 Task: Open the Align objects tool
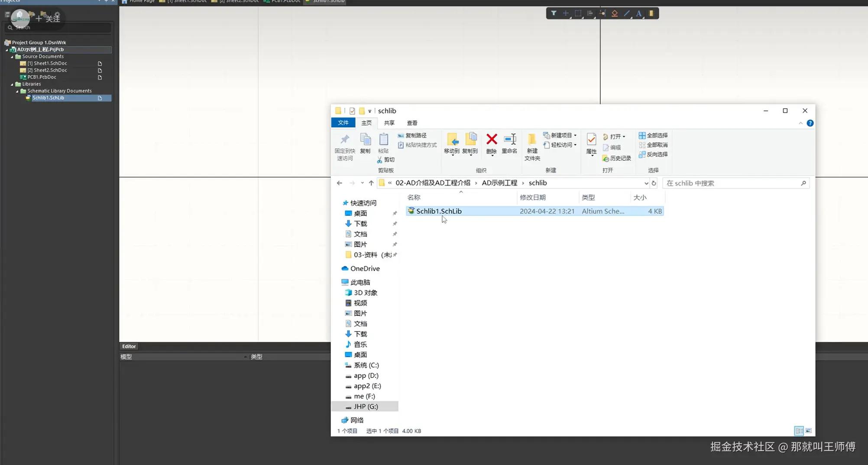coord(590,13)
